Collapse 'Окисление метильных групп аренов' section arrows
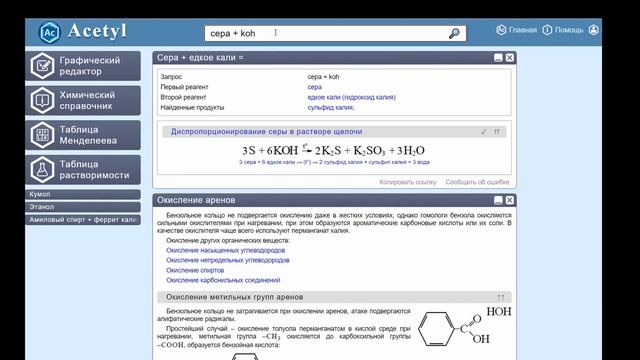The image size is (640, 360). coord(501,297)
